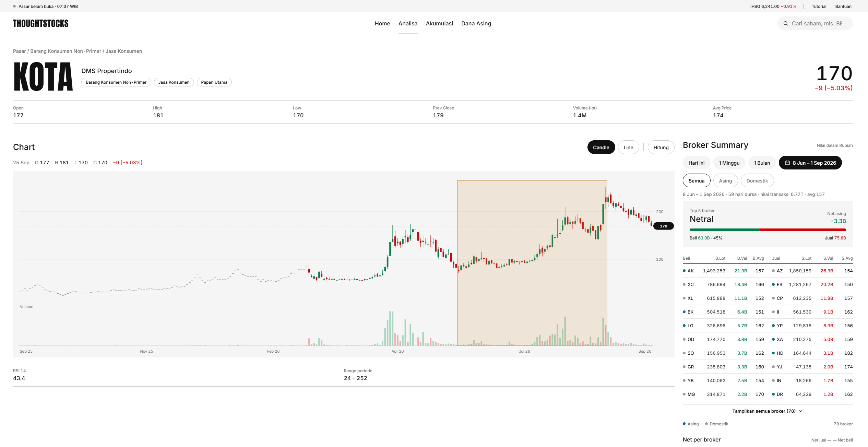Filter brokers by Domestik

point(757,181)
